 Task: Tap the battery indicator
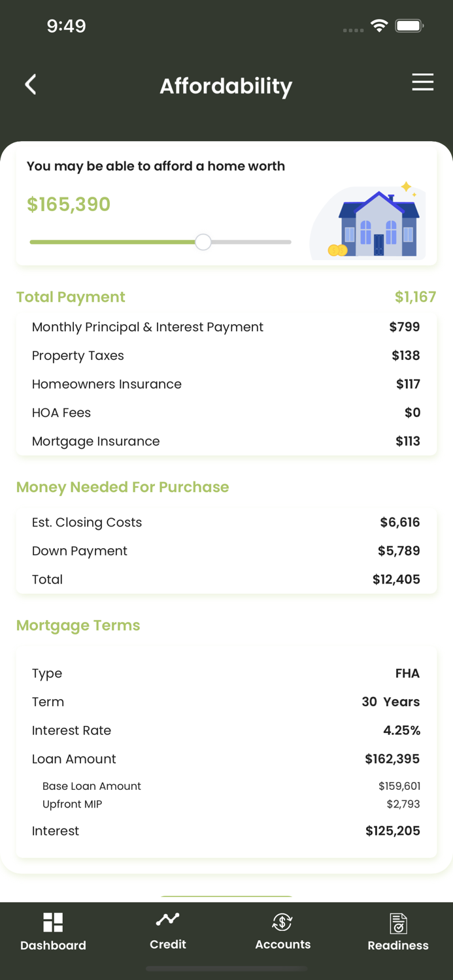tap(409, 27)
